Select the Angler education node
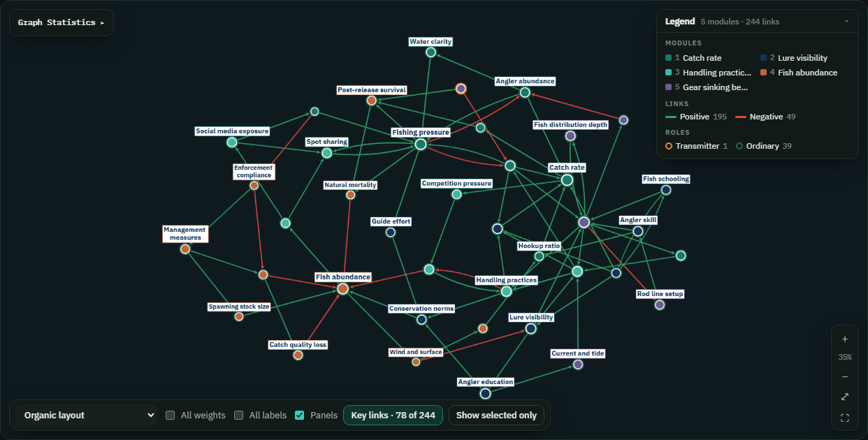Screen dimensions: 868x440 486,393
